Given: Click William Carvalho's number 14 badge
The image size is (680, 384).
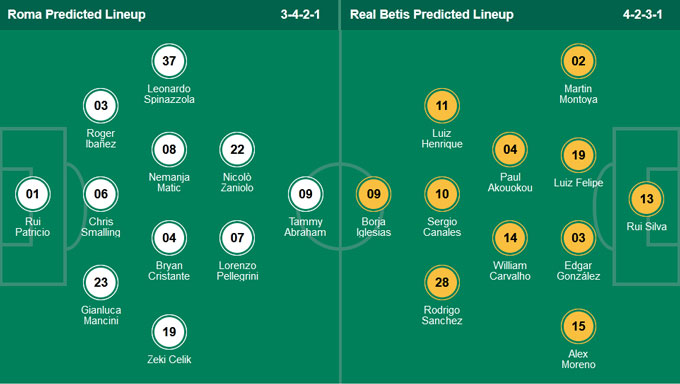Looking at the screenshot, I should pyautogui.click(x=510, y=238).
